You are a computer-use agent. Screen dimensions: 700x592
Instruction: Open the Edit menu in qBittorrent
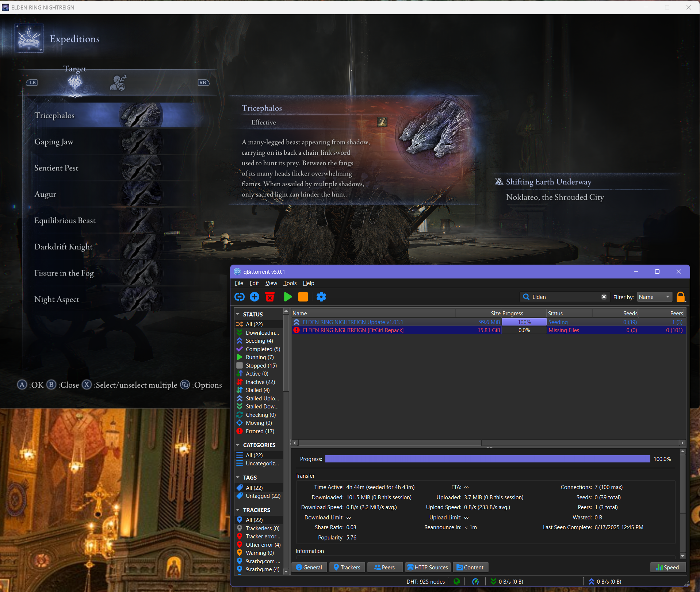pyautogui.click(x=254, y=283)
